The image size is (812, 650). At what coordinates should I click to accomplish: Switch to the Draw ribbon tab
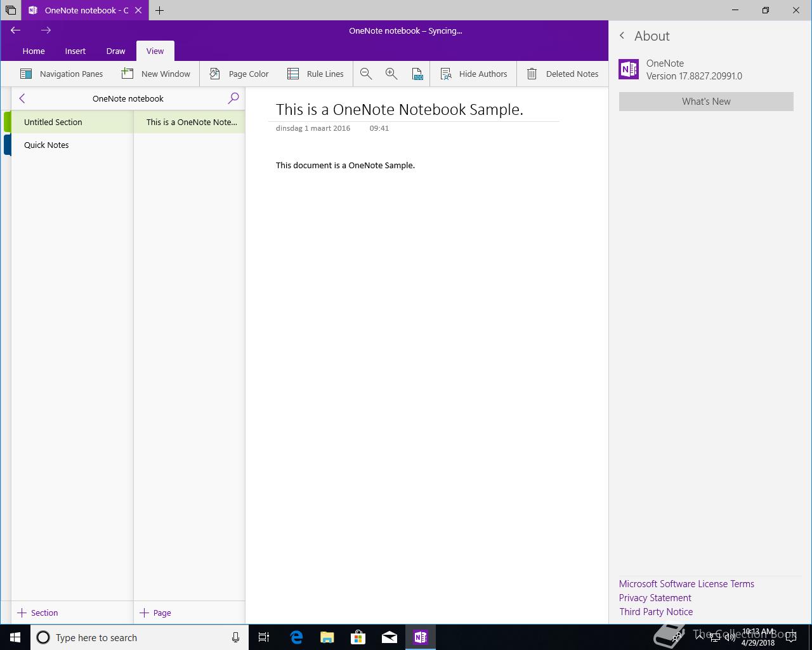[x=115, y=51]
